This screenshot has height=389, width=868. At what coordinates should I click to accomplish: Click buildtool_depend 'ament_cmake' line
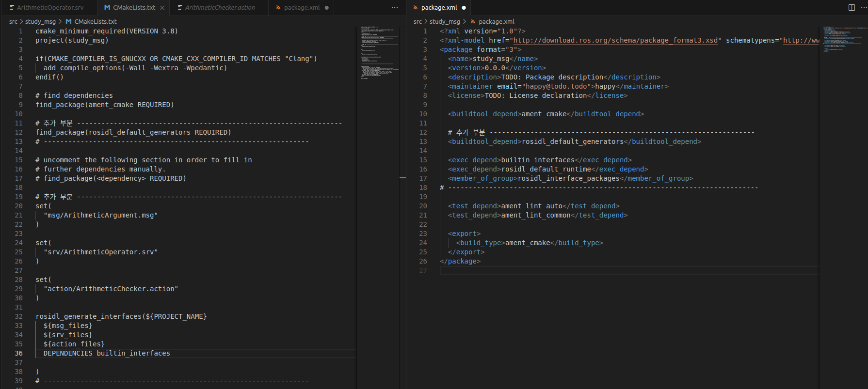click(546, 114)
